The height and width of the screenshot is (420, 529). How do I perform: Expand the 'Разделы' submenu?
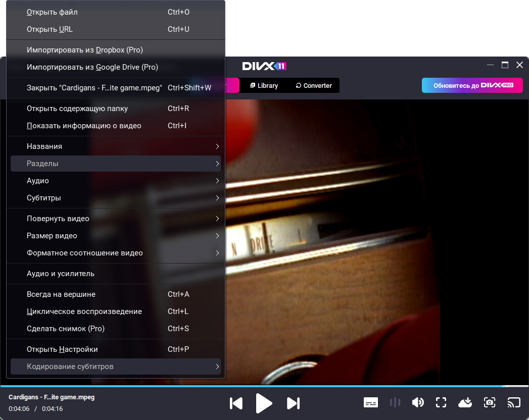pos(116,164)
